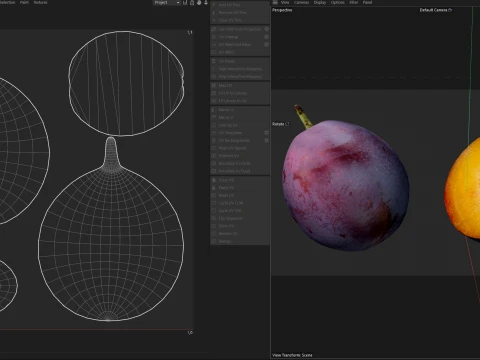Open UV Rectangularize settings gear
480x360 pixels.
(267, 141)
